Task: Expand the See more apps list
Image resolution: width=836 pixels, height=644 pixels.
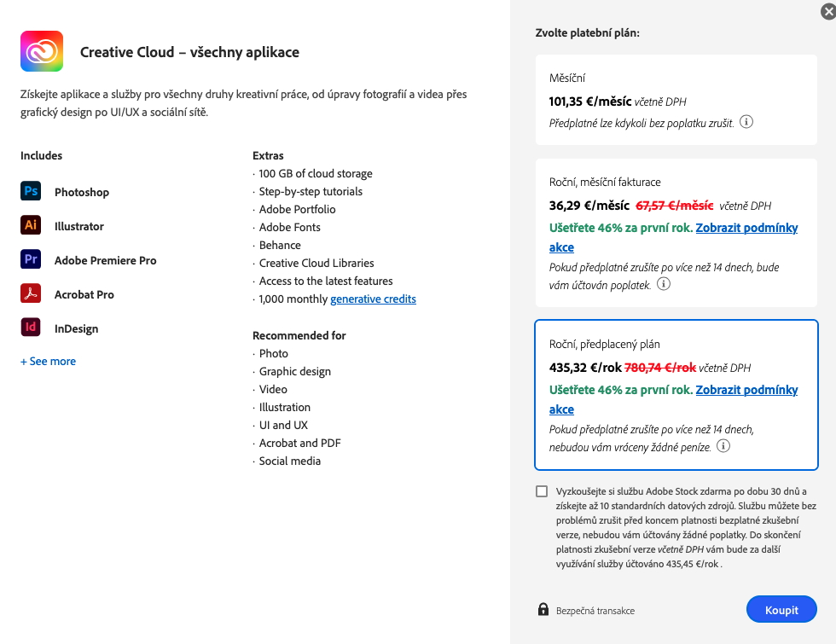Action: click(48, 362)
